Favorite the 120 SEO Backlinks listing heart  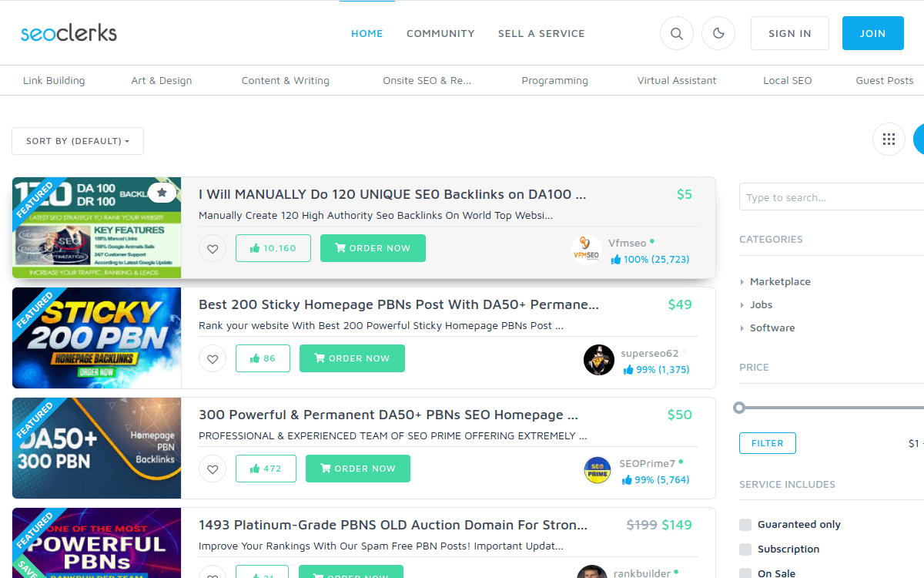pyautogui.click(x=213, y=248)
